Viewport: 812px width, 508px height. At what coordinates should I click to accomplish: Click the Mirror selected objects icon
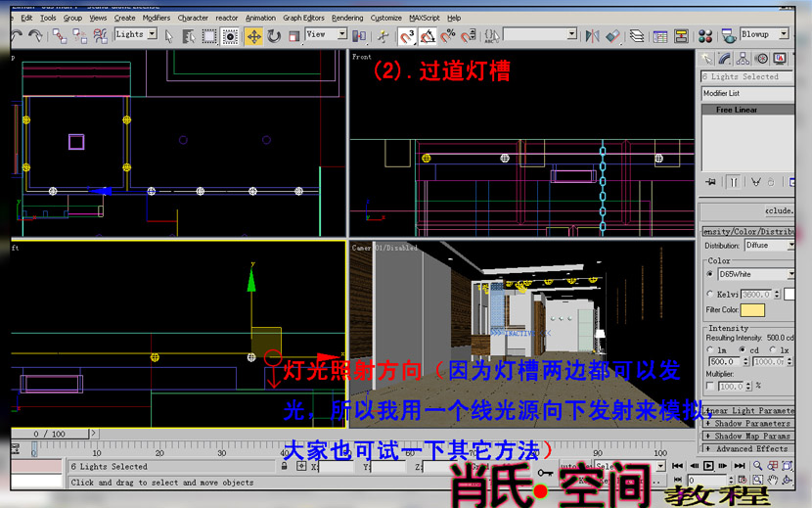coord(592,35)
